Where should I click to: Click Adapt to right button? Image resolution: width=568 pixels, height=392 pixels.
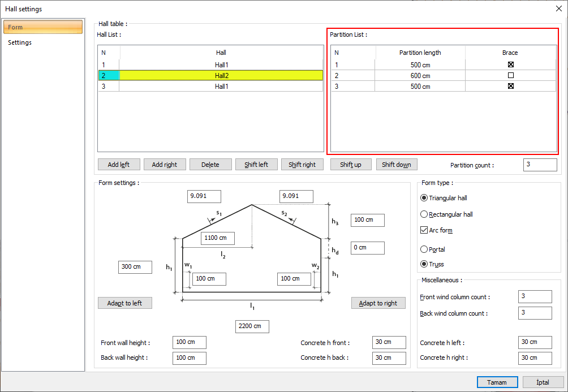click(378, 303)
